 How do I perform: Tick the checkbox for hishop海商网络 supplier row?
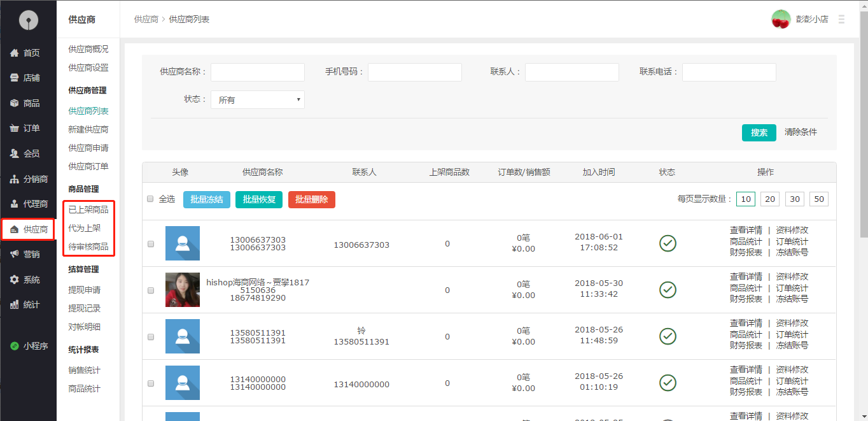click(151, 290)
